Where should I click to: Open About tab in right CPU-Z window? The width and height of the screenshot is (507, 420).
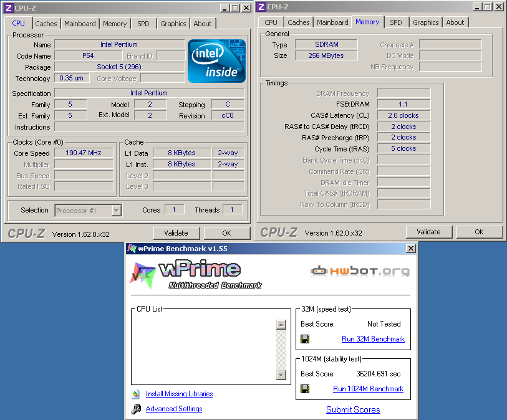point(455,22)
